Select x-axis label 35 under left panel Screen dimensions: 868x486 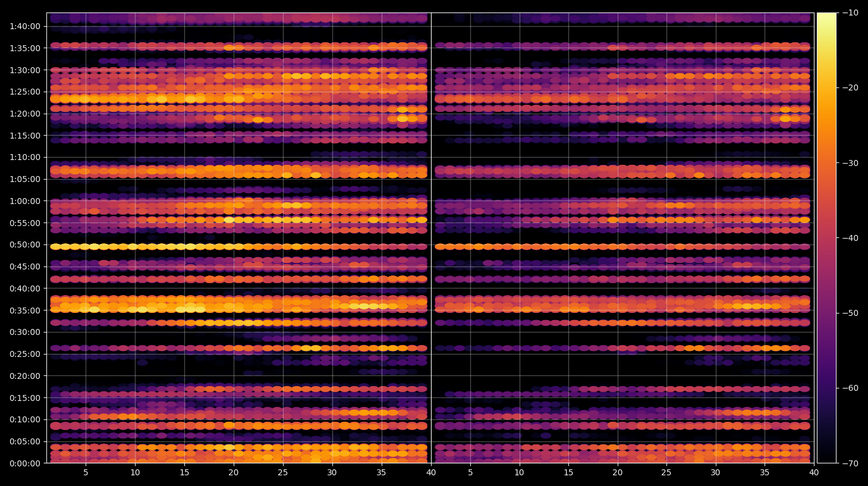(x=381, y=473)
